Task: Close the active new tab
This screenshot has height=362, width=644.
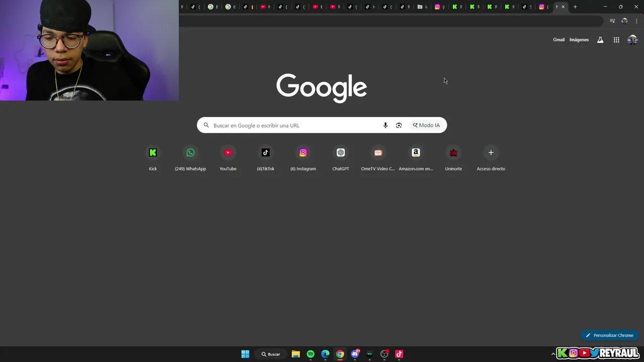Action: click(x=563, y=7)
